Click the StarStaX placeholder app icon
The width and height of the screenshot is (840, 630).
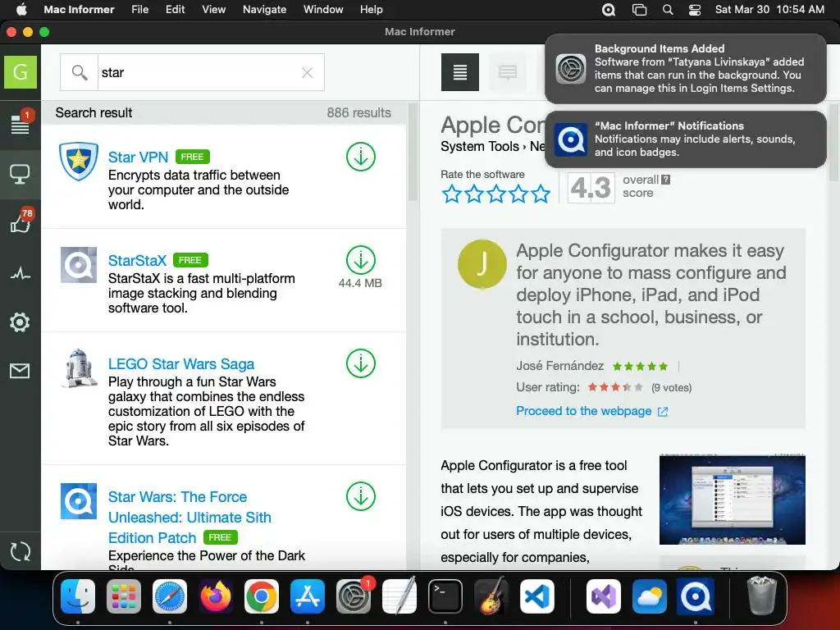coord(79,265)
